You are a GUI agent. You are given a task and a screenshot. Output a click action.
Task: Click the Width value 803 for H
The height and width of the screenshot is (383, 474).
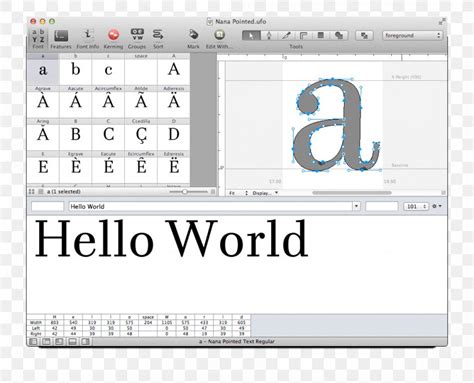(54, 323)
